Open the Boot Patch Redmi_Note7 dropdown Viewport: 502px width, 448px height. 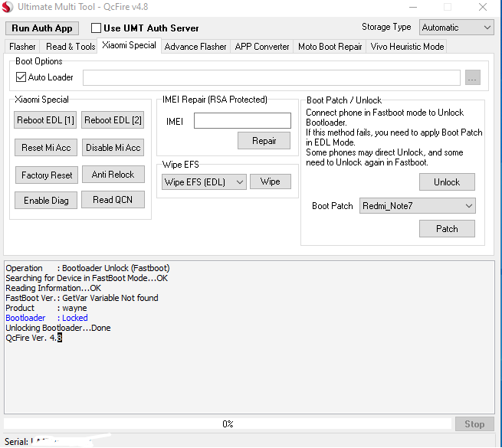tap(417, 206)
